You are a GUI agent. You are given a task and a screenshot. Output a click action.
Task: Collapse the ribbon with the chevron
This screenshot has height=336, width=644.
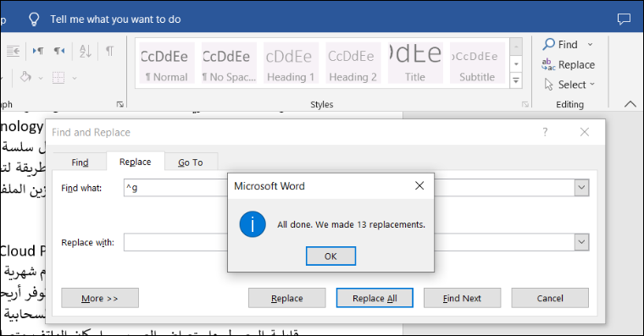(630, 104)
